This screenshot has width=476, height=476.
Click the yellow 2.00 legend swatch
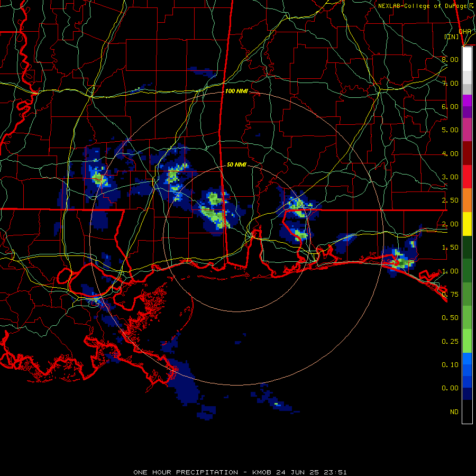click(x=467, y=224)
